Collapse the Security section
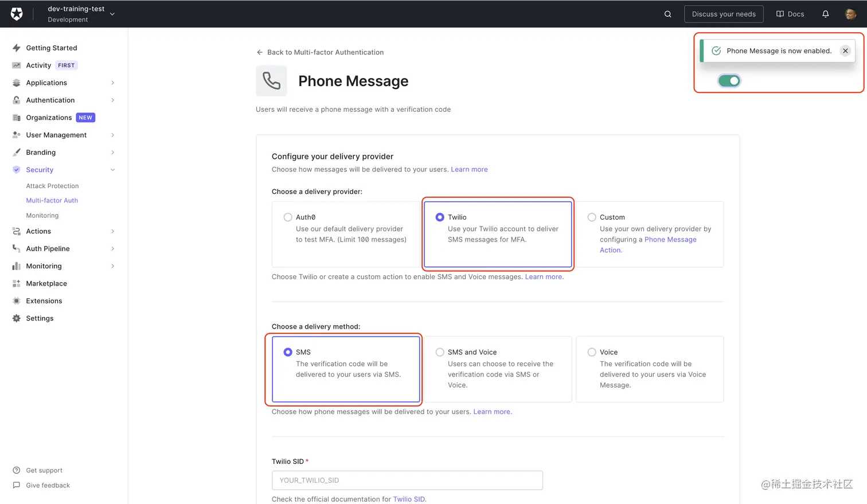The image size is (867, 504). click(40, 170)
